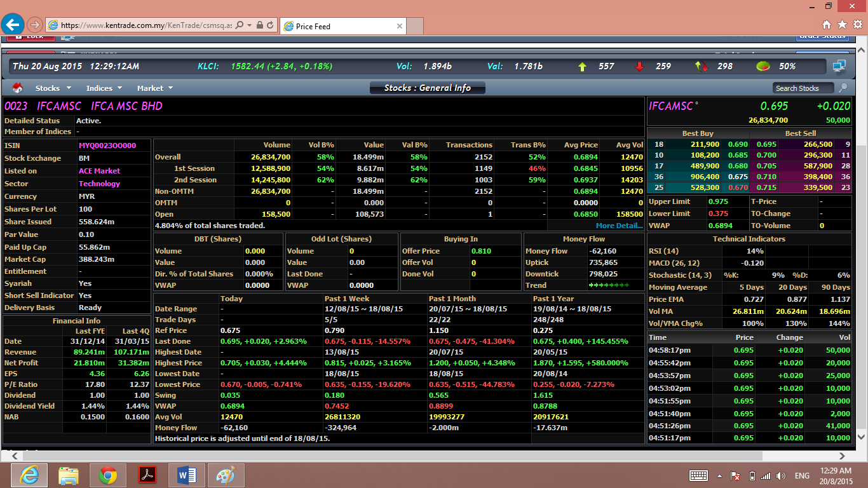The height and width of the screenshot is (488, 868).
Task: Click the browser Home icon
Action: coord(827,25)
